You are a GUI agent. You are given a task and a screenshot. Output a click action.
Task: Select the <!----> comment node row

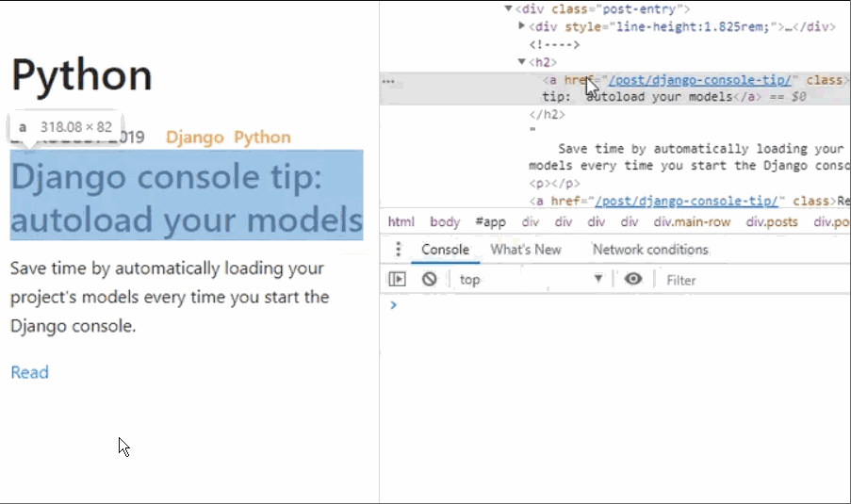[554, 44]
